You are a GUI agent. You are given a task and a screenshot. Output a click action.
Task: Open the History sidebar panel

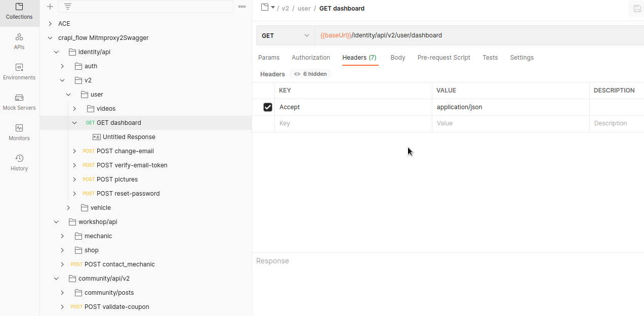[19, 163]
